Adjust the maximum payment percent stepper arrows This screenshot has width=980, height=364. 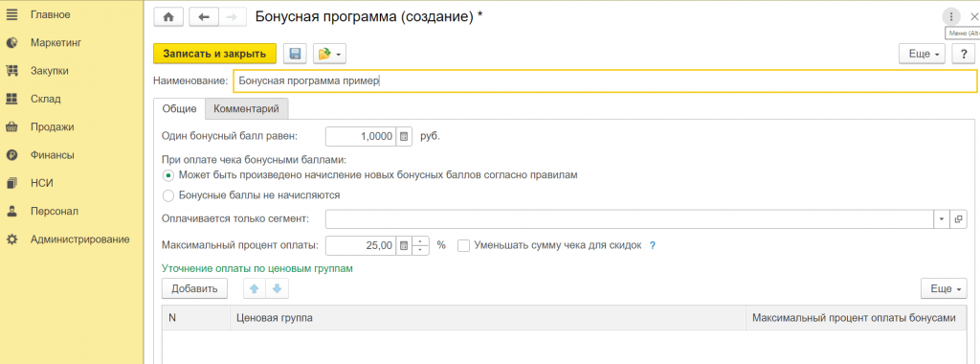421,246
